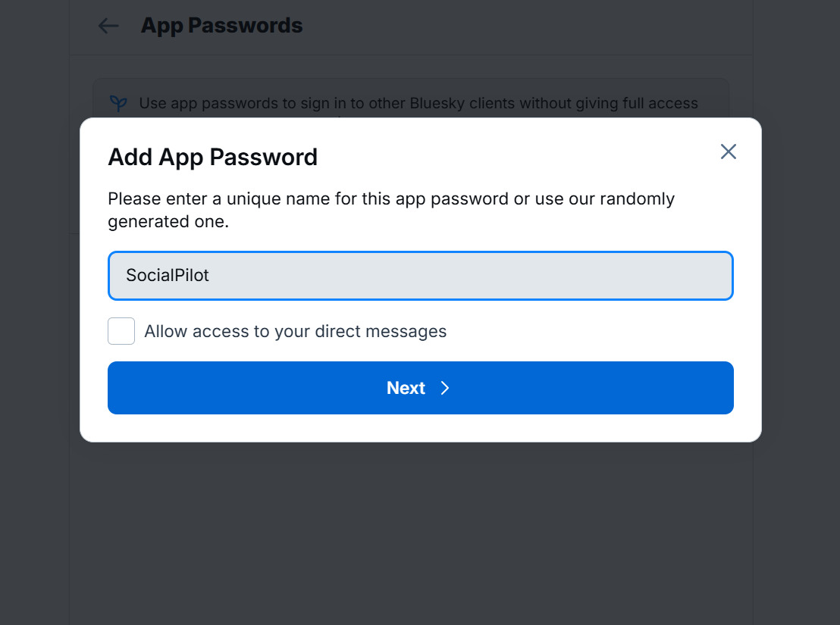The width and height of the screenshot is (840, 625).
Task: Close the Add App Password dialog
Action: pos(728,152)
